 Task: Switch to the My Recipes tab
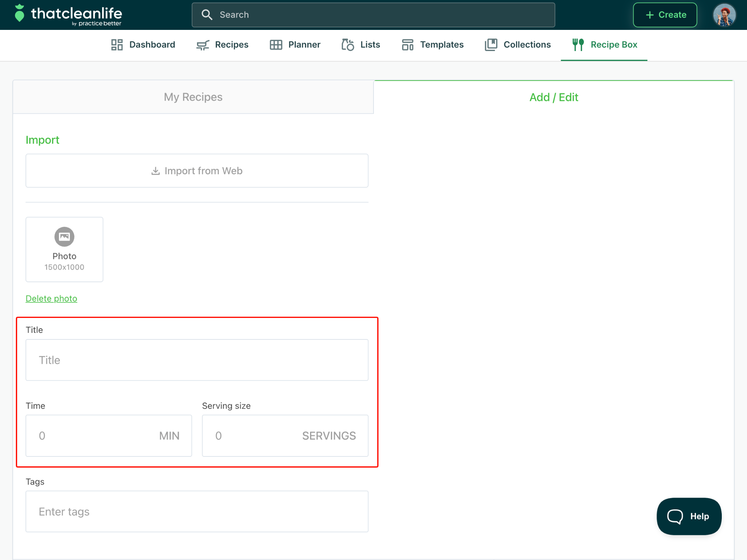[193, 97]
